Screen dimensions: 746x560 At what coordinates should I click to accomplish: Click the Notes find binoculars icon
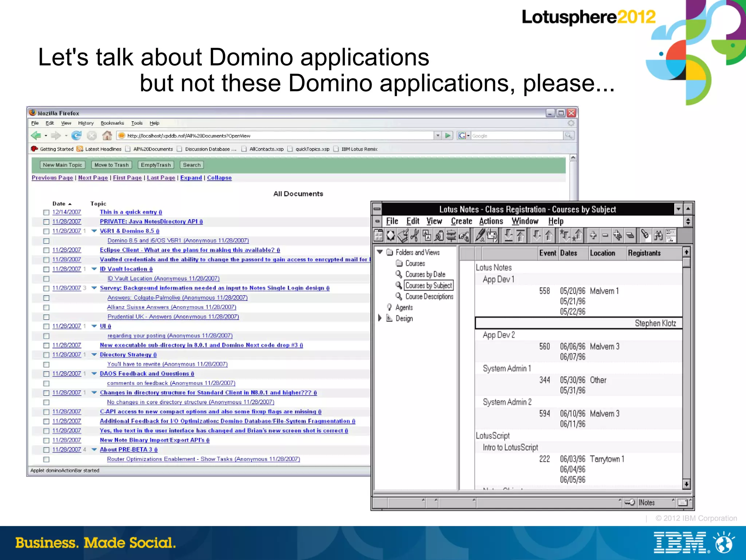[x=658, y=236]
